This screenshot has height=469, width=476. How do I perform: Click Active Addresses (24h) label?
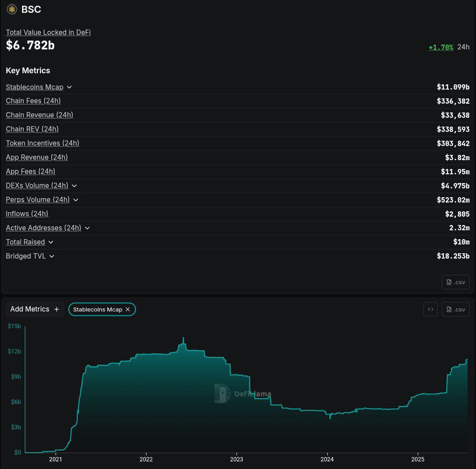[x=43, y=228]
